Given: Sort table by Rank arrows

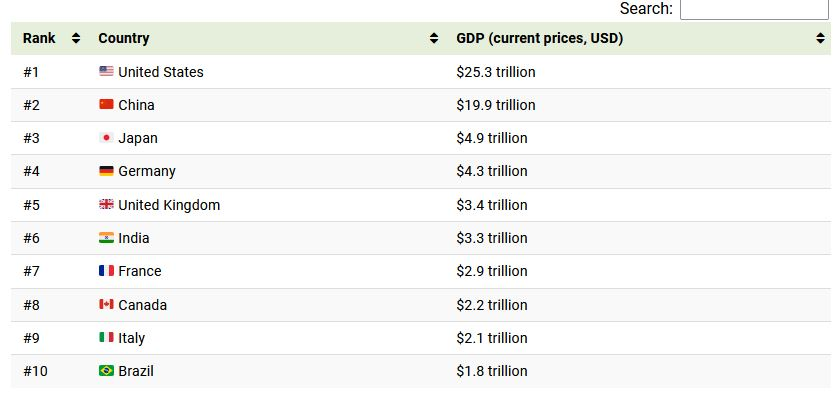Looking at the screenshot, I should (76, 38).
